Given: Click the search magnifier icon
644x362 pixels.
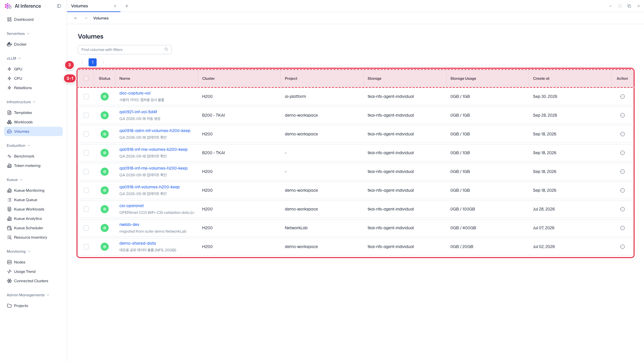Looking at the screenshot, I should 166,49.
